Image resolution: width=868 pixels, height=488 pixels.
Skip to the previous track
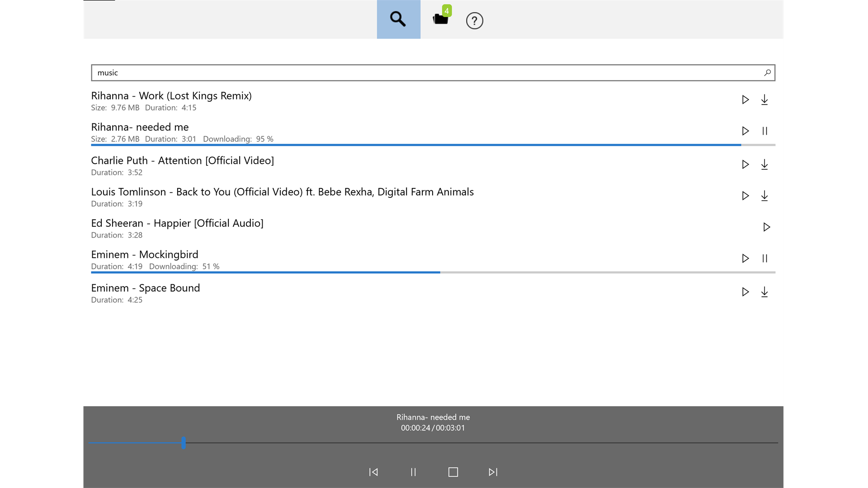coord(373,472)
